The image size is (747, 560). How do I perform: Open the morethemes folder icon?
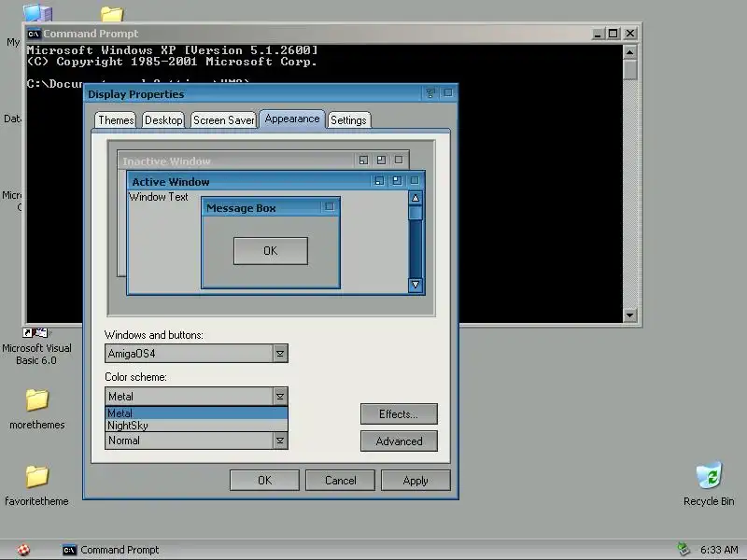point(37,399)
